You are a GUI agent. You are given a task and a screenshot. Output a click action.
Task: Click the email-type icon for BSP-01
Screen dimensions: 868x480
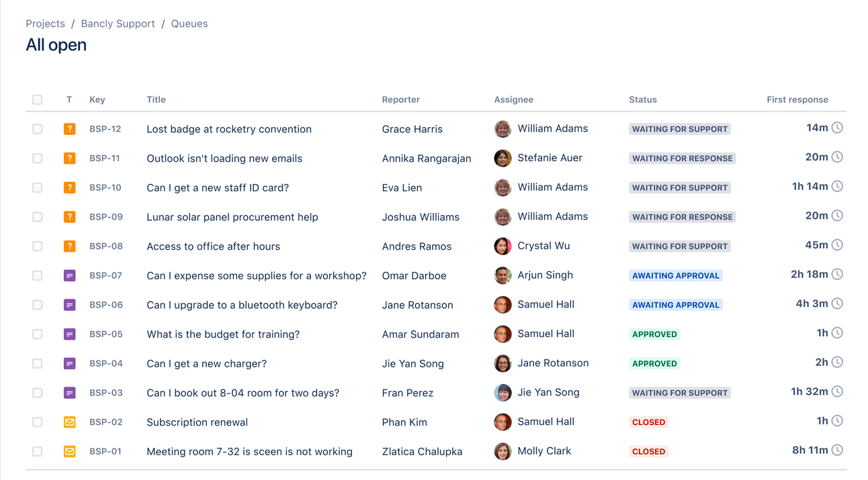(x=69, y=451)
